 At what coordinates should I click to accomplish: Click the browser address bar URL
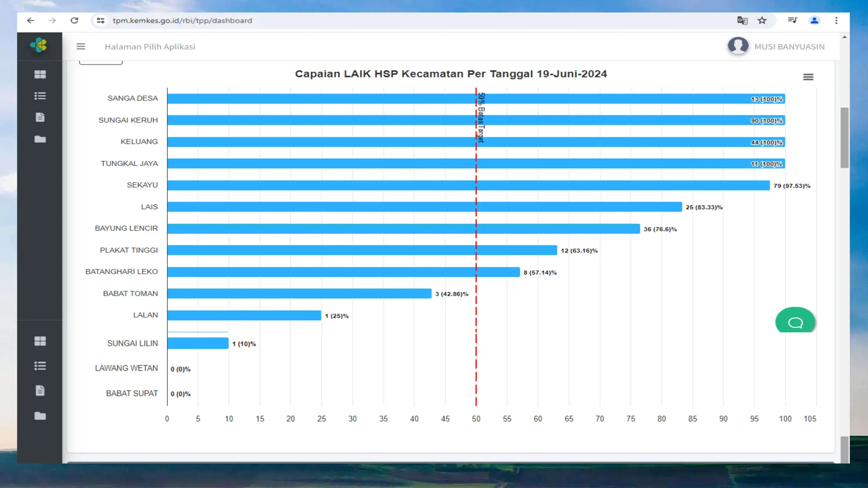click(x=182, y=20)
